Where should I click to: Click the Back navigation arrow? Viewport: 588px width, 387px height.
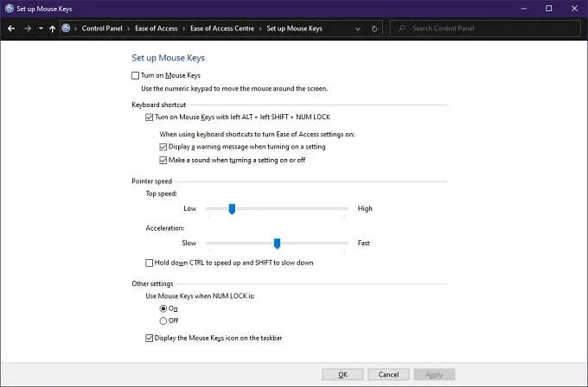(10, 29)
